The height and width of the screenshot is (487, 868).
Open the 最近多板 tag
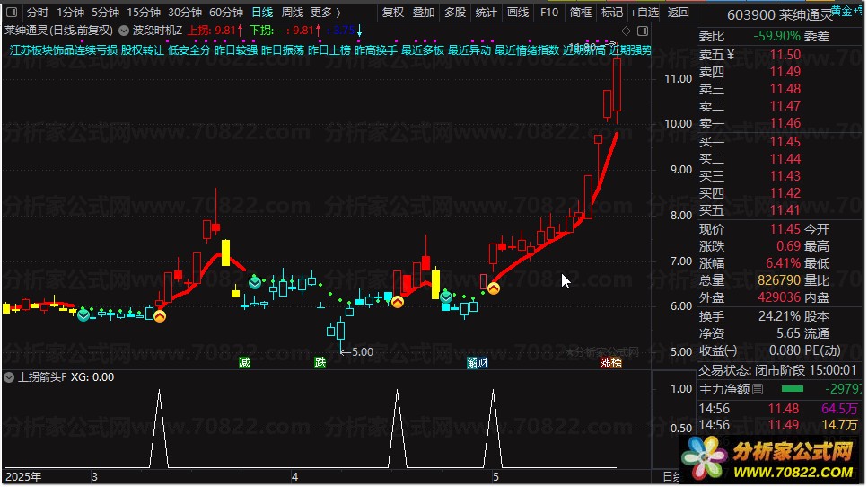[423, 49]
